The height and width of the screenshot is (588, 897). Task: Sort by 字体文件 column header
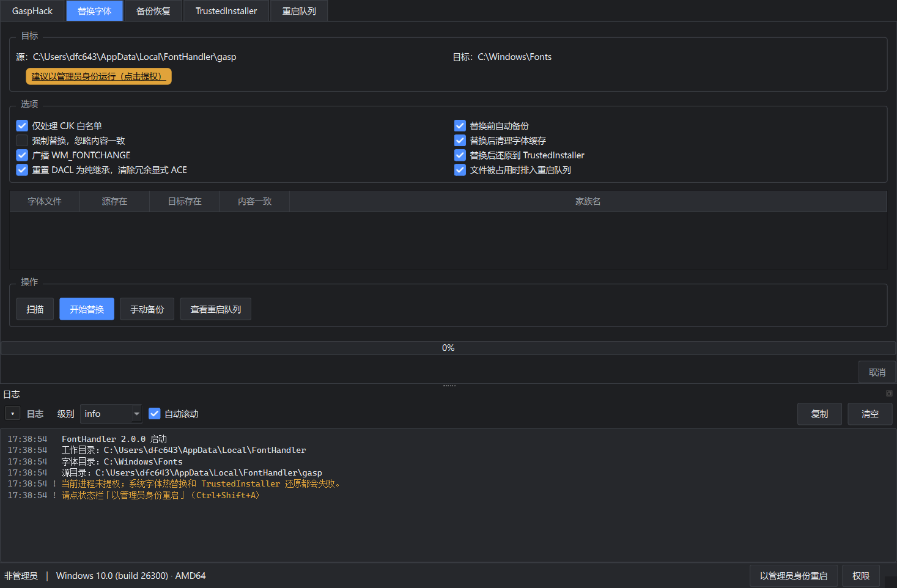point(45,201)
